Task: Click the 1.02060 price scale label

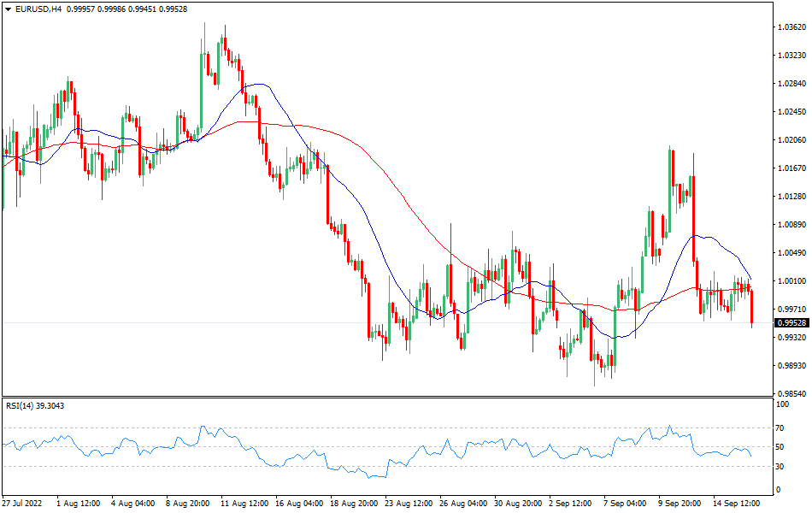Action: point(791,140)
